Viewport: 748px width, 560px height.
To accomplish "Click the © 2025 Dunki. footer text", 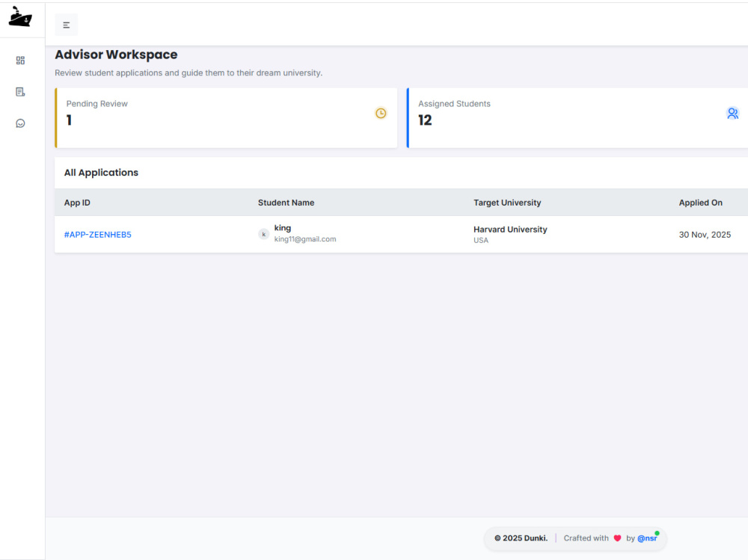I will [521, 538].
